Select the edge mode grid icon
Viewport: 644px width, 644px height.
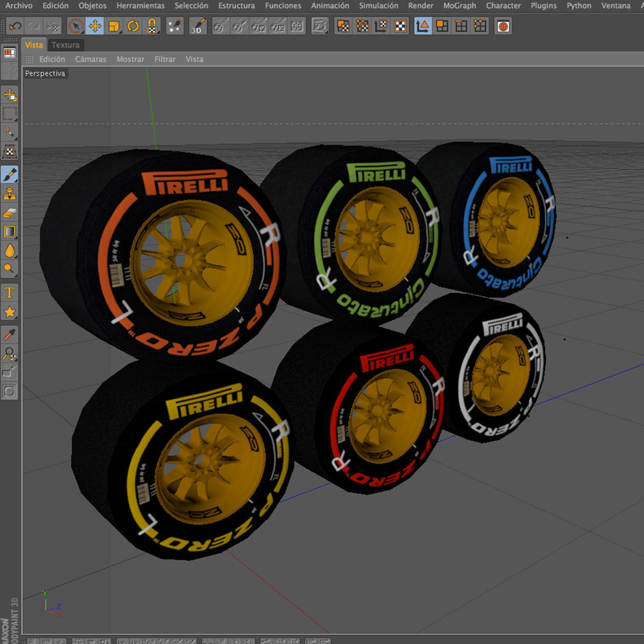[x=461, y=26]
